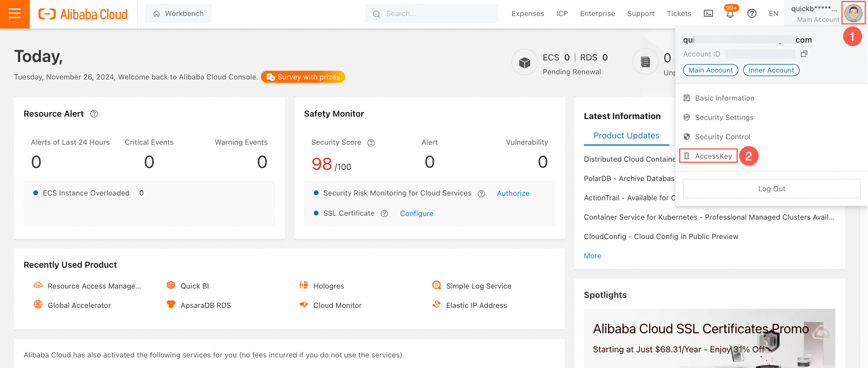The image size is (868, 368).
Task: Click Resource Alert help icon
Action: point(94,114)
